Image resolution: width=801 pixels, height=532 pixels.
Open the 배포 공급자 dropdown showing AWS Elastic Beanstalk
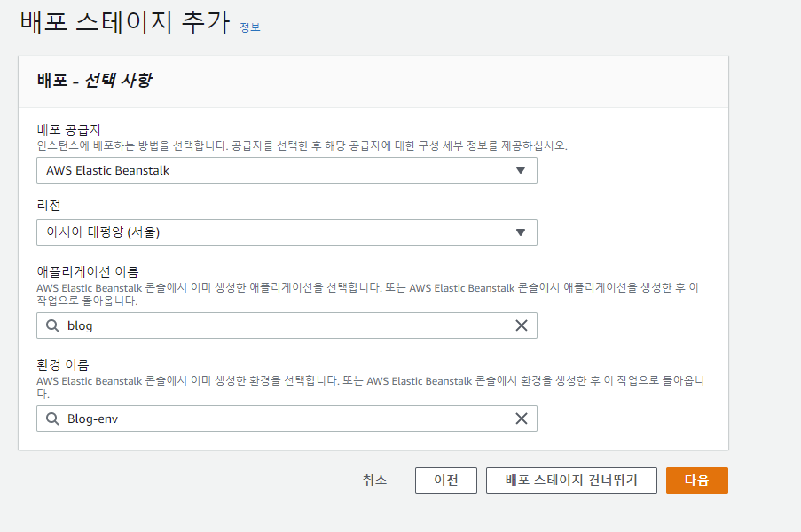tap(287, 170)
